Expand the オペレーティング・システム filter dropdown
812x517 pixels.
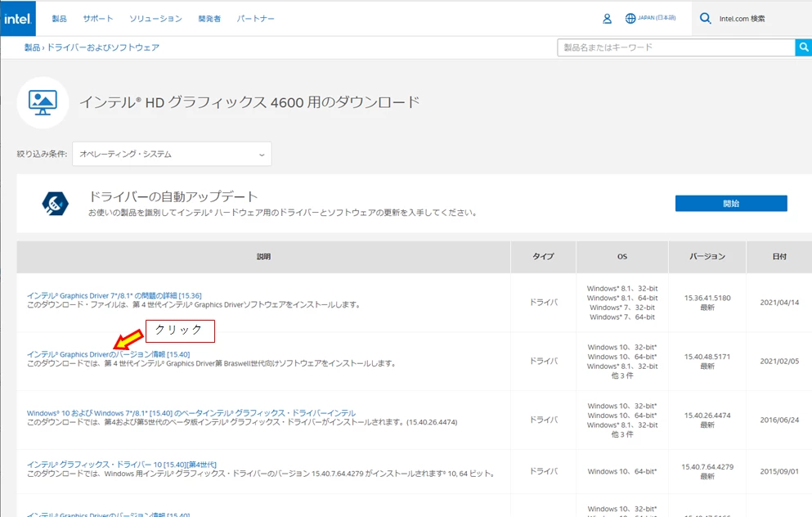(x=172, y=154)
